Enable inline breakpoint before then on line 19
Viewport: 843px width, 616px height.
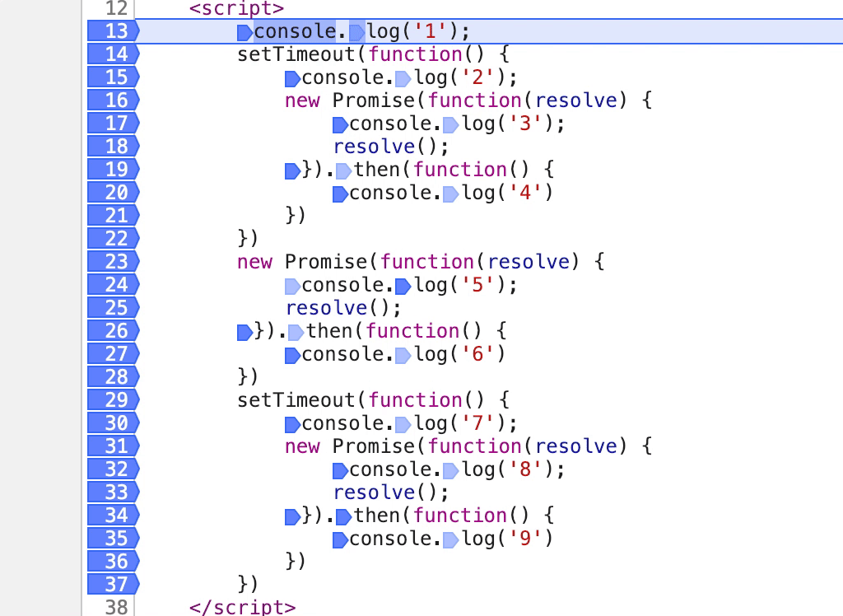(343, 171)
